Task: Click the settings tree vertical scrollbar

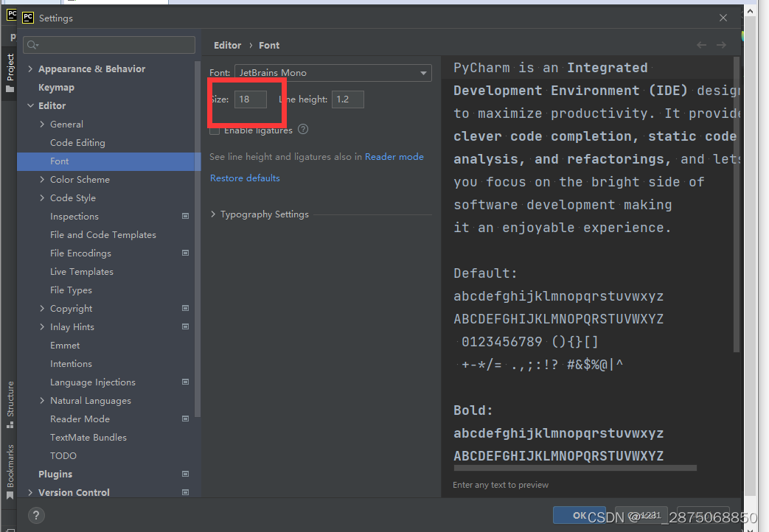Action: coord(197,239)
